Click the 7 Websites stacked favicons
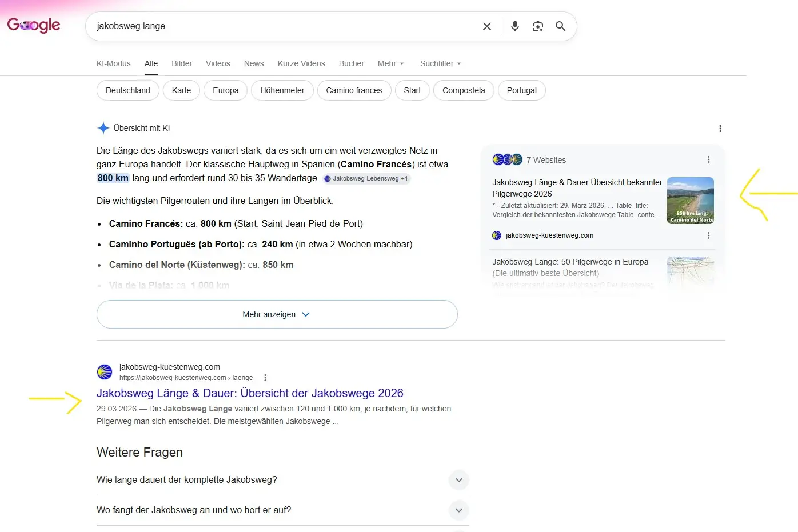Screen dimensions: 798x532 (508, 160)
